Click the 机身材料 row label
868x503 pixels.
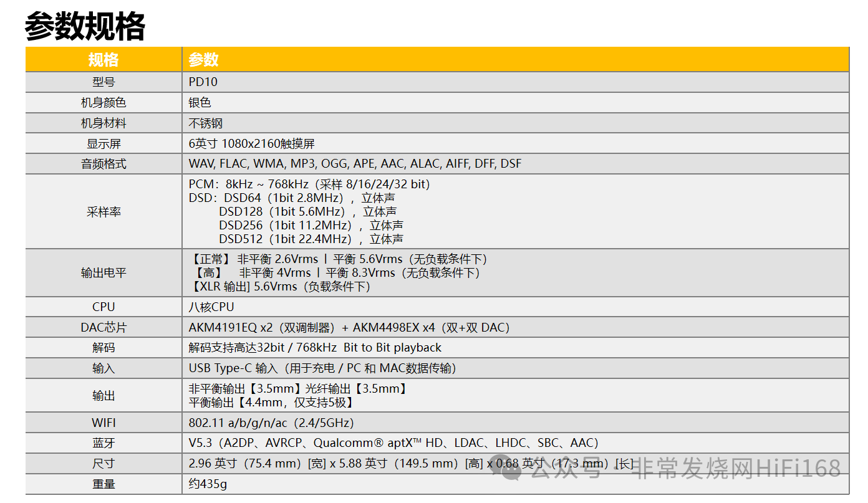click(x=104, y=123)
